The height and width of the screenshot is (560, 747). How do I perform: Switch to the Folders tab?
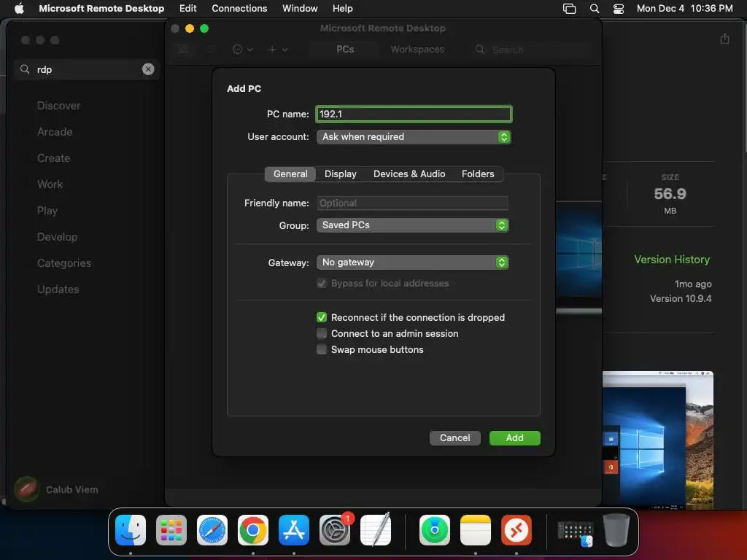478,174
